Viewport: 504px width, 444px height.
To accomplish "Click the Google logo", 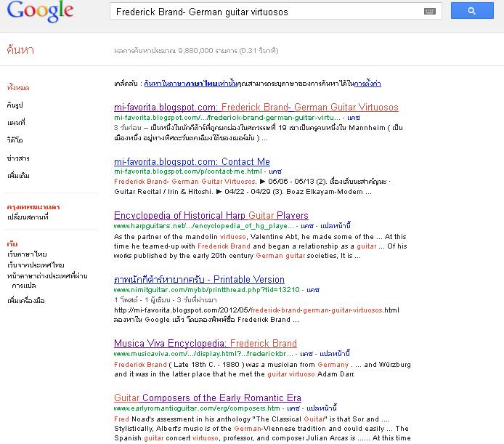I will 40,11.
